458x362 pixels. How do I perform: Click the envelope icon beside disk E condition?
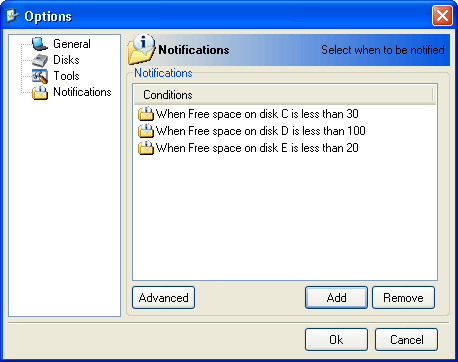pyautogui.click(x=146, y=148)
